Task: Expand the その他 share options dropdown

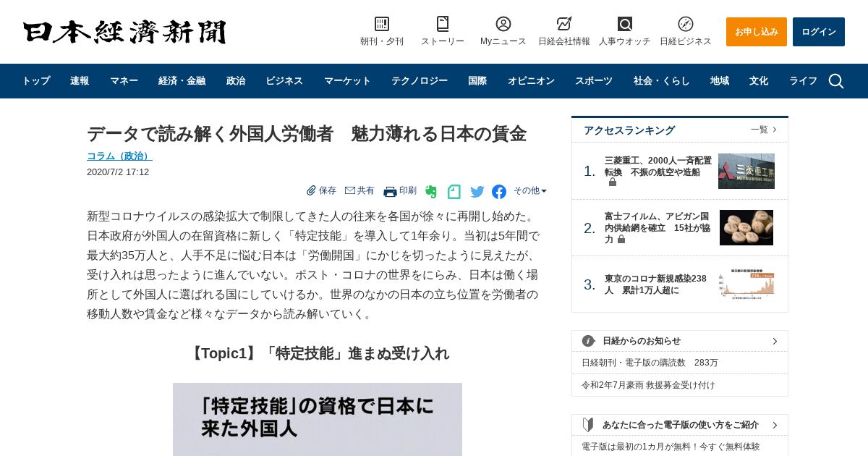Action: pos(530,191)
